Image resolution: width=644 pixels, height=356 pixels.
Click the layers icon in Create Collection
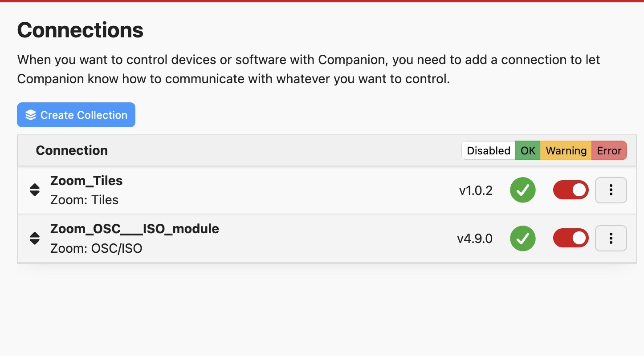coord(30,115)
